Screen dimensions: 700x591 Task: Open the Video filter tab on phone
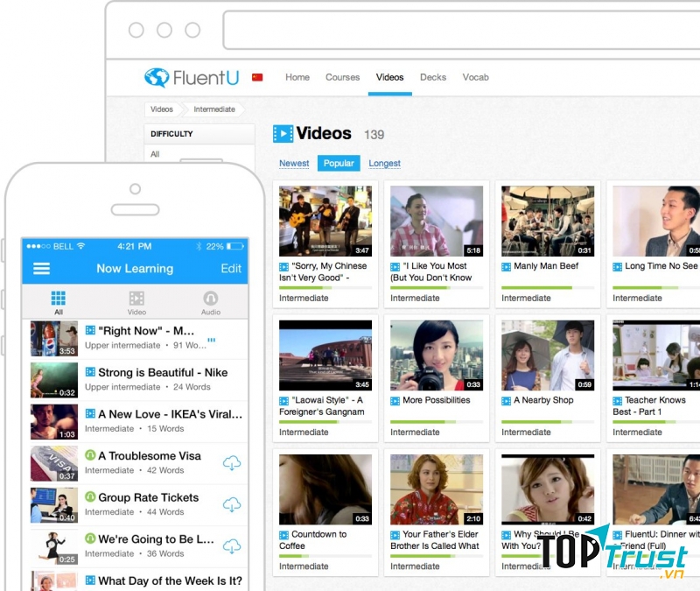click(x=136, y=302)
